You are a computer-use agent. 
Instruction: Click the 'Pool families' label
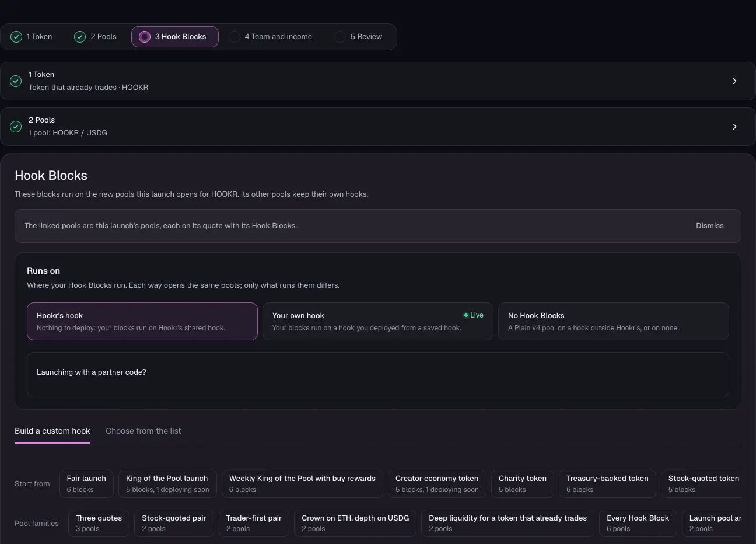pyautogui.click(x=37, y=524)
